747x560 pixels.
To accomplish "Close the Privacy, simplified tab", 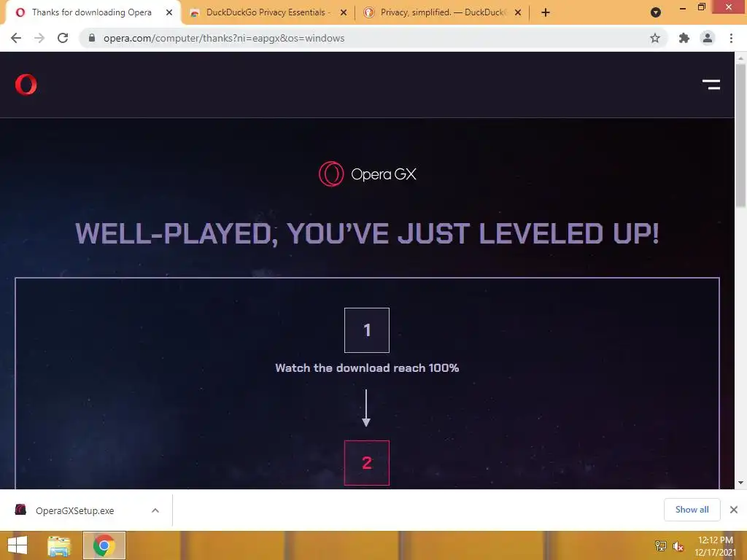I will (518, 12).
